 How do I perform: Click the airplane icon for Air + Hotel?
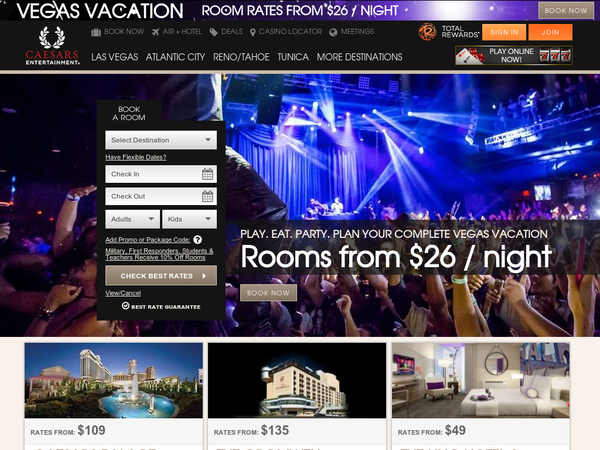155,32
